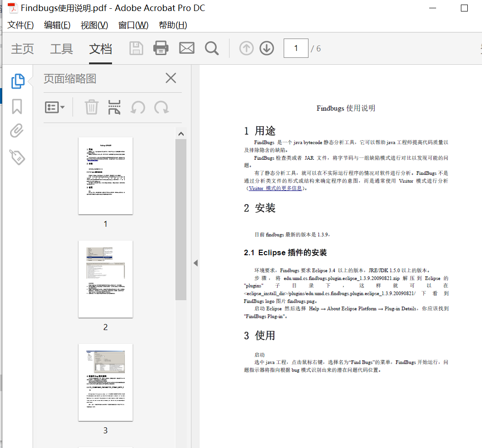Select page 3 thumbnail
This screenshot has width=482, height=448.
[x=106, y=382]
